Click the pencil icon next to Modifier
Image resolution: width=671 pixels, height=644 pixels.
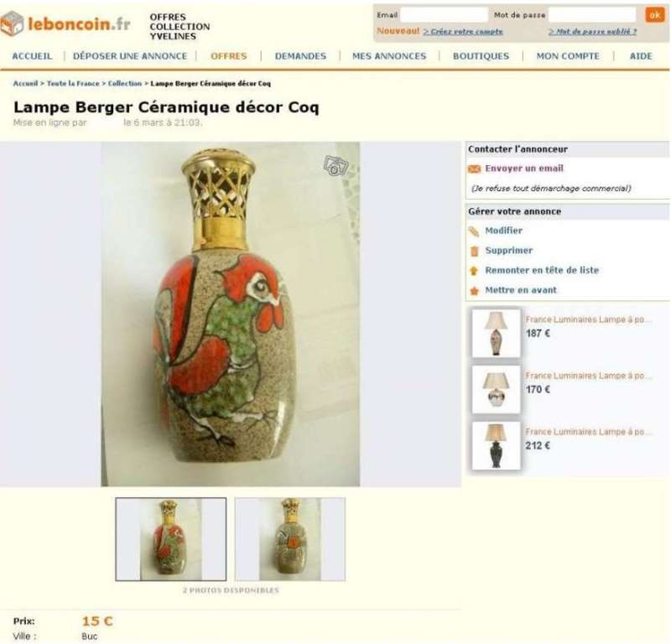click(x=474, y=231)
